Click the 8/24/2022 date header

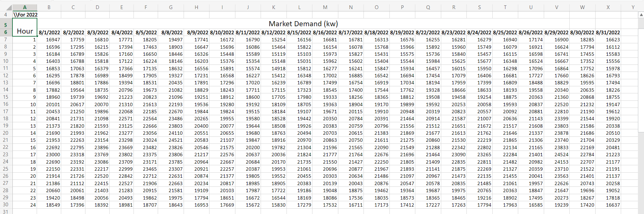479,33
